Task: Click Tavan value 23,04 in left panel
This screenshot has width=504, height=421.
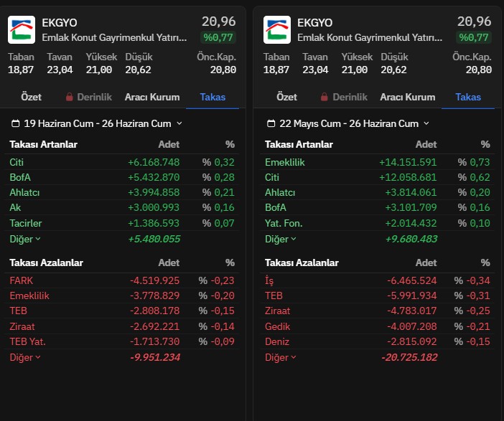Action: [60, 70]
